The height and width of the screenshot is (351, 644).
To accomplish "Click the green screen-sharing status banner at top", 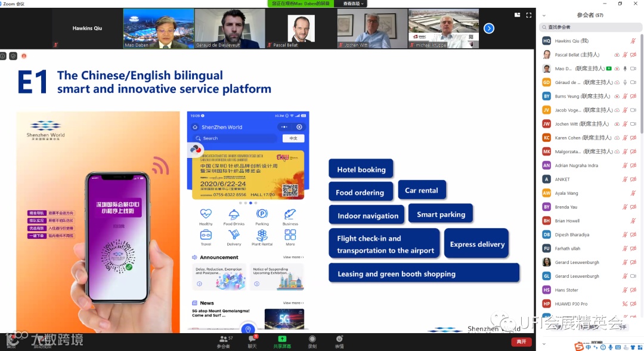I will [x=300, y=4].
